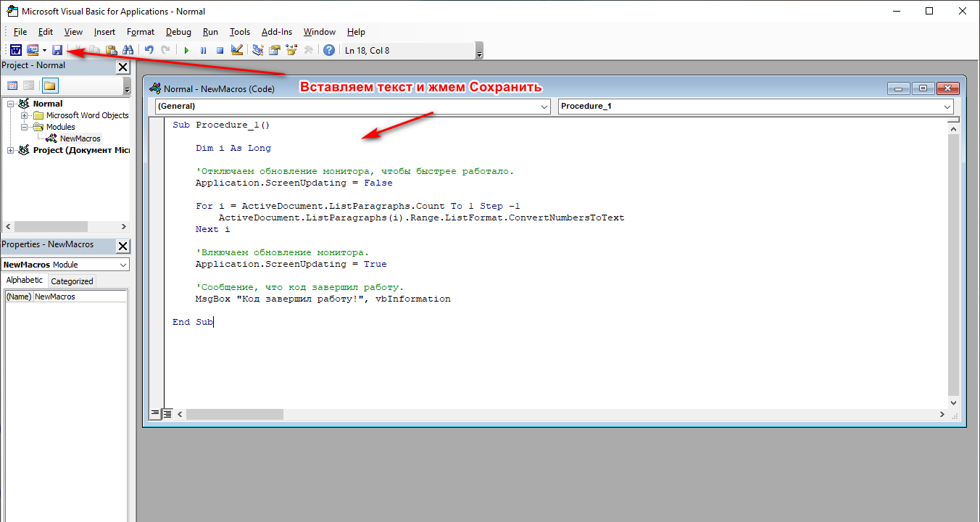Open the Edit menu

[x=46, y=32]
